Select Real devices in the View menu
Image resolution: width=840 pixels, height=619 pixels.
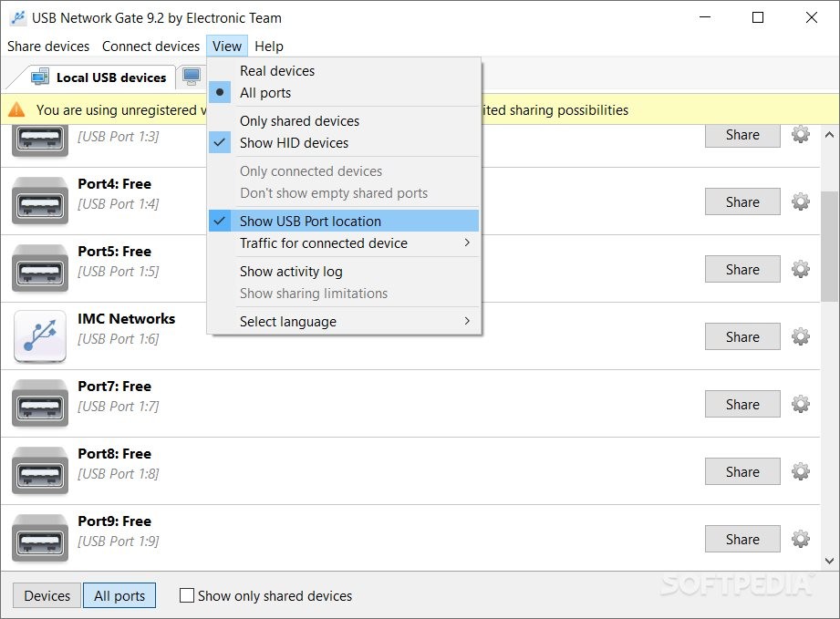tap(343, 71)
